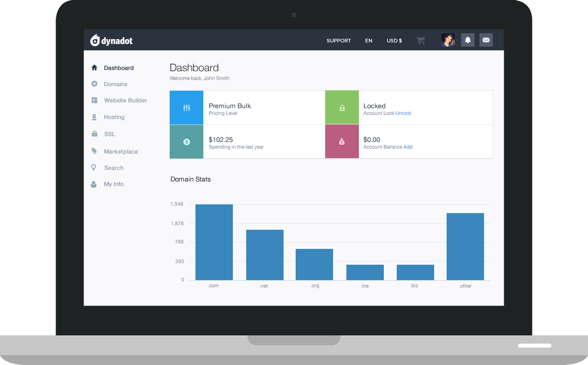
Task: Click the user profile avatar
Action: [x=448, y=40]
